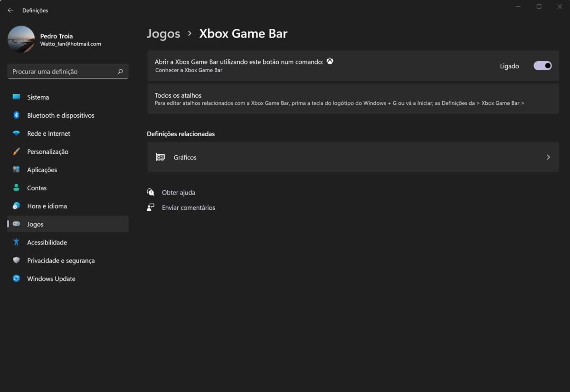570x392 pixels.
Task: Open Aplicações label
Action: [x=42, y=170]
